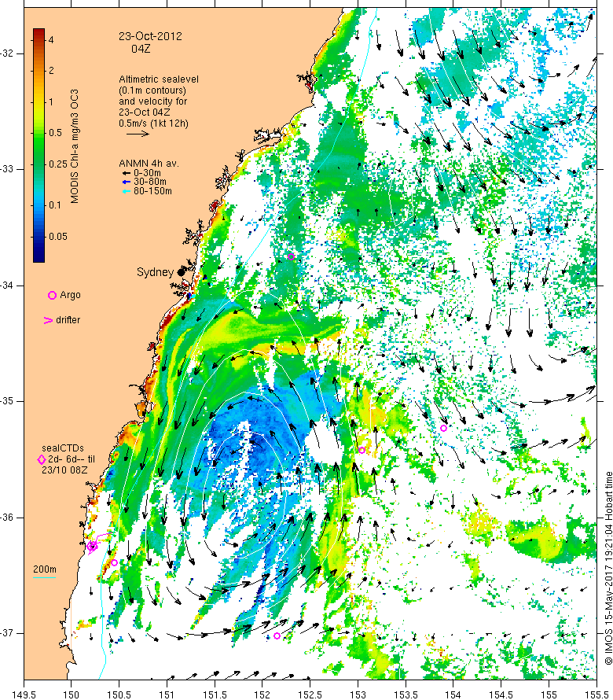Click the '04Z' time label under the date
The width and height of the screenshot is (613, 700).
(x=141, y=49)
